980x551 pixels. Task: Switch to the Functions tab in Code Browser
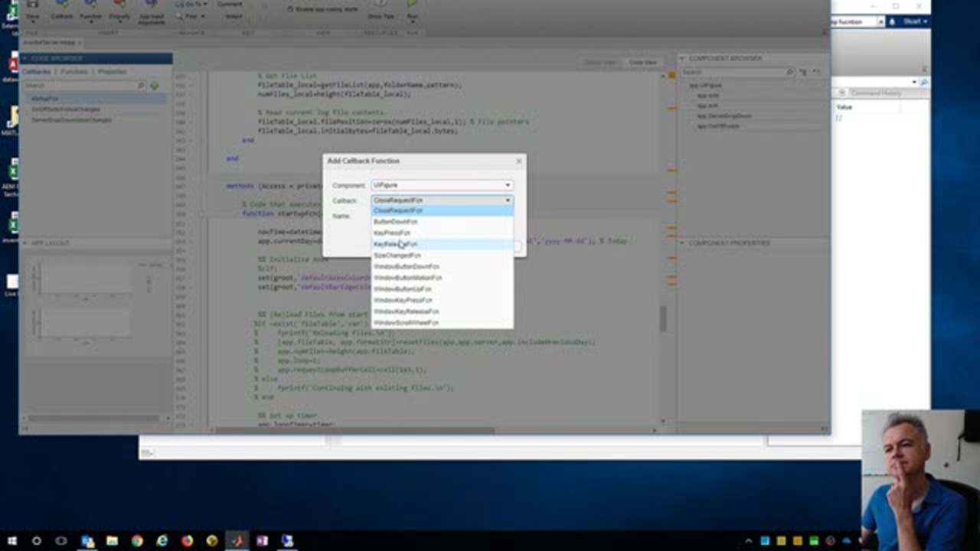(x=74, y=72)
